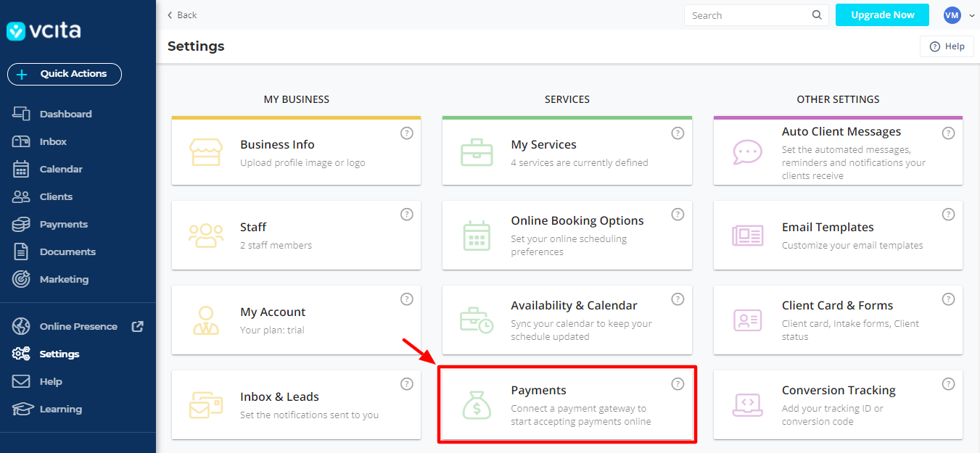Open the Online Booking Options title
Image resolution: width=980 pixels, height=453 pixels.
tap(577, 220)
